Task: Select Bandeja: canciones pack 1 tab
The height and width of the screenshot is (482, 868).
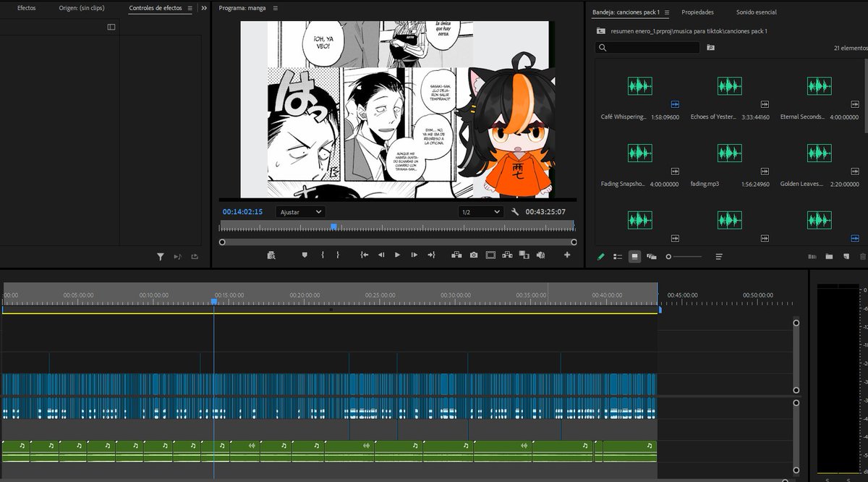Action: 626,12
